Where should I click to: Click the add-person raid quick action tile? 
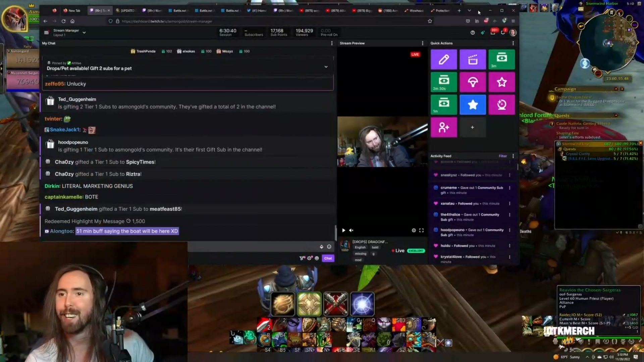click(443, 127)
